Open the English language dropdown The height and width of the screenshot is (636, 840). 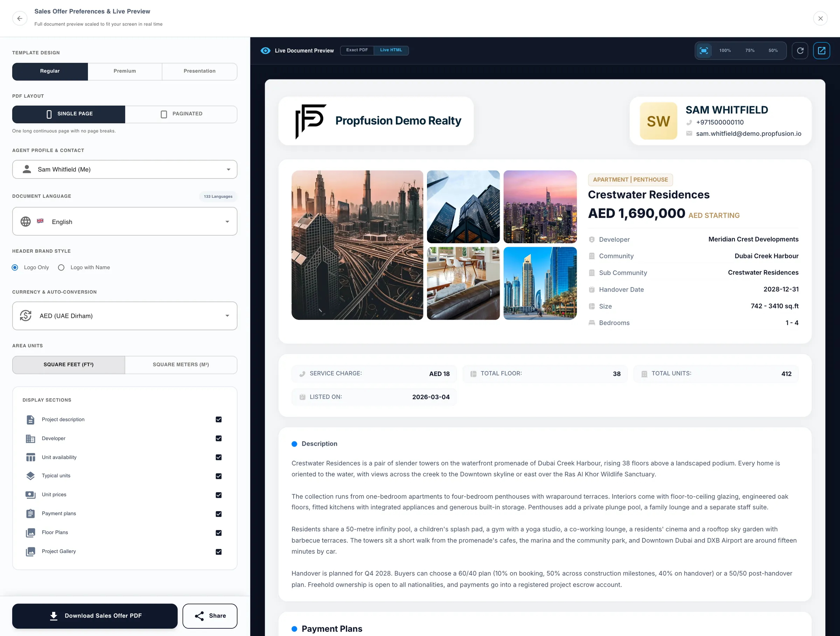pos(125,221)
